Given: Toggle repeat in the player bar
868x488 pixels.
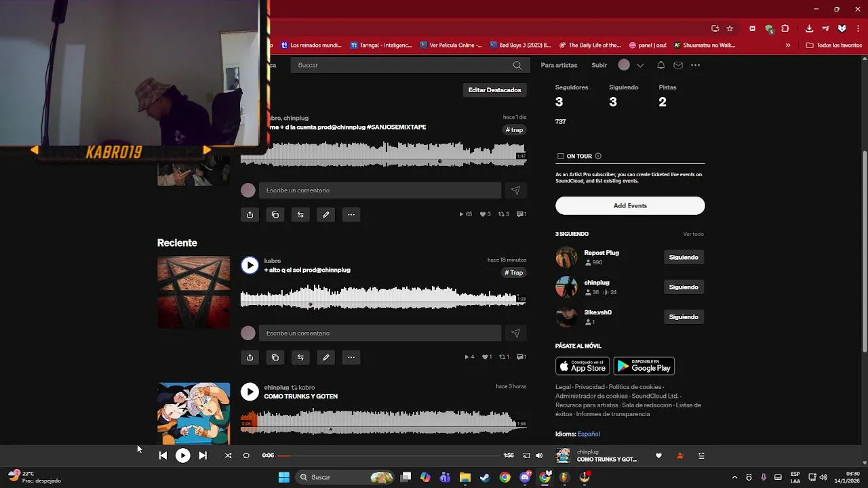Looking at the screenshot, I should click(246, 455).
